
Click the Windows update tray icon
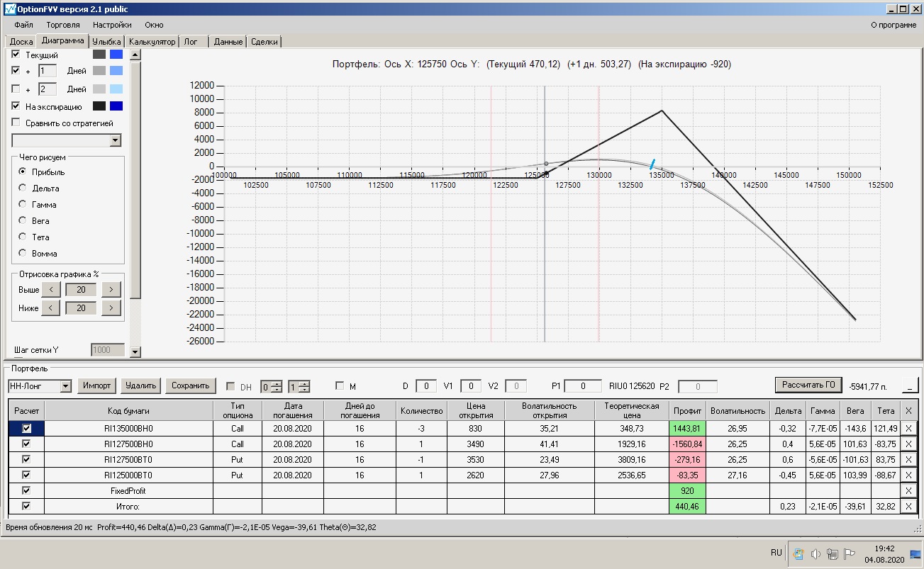[x=798, y=554]
